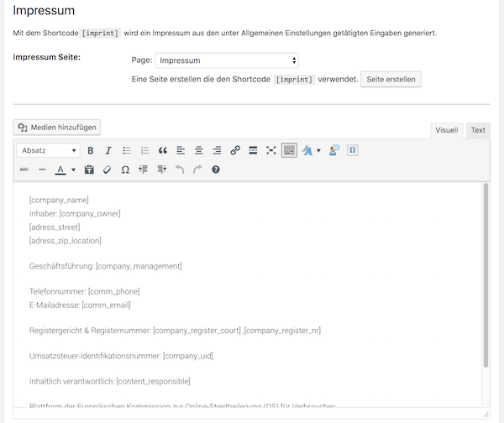Image resolution: width=504 pixels, height=423 pixels.
Task: Click Medien hinzufügen button
Action: pyautogui.click(x=57, y=128)
